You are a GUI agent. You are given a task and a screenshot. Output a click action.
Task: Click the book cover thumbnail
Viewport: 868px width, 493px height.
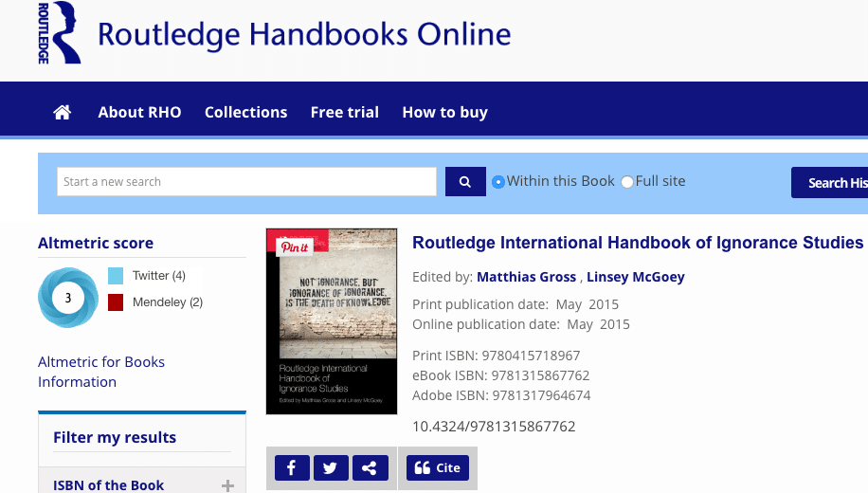332,321
